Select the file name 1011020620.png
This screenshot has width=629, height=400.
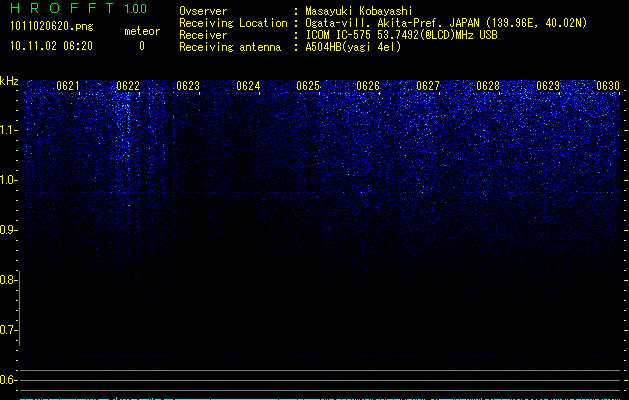point(52,27)
